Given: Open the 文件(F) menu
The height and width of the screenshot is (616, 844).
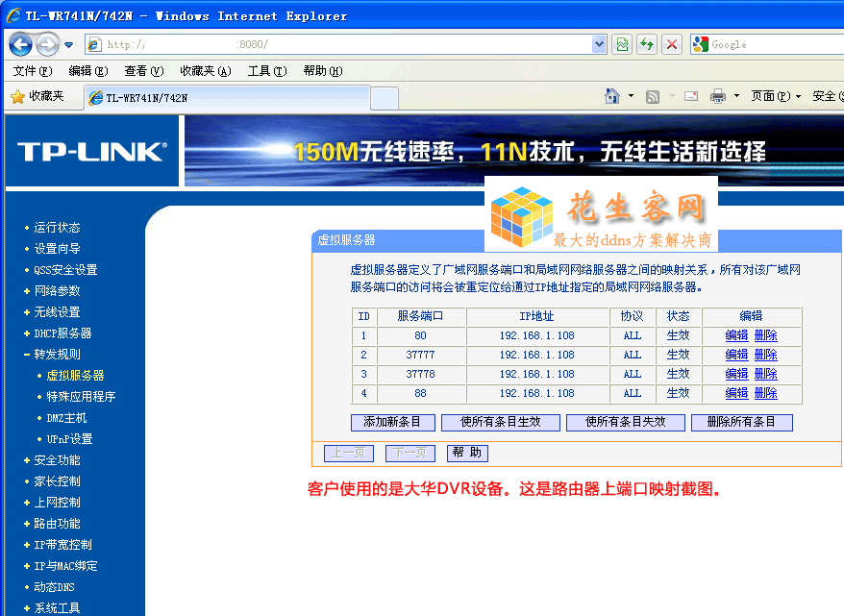Looking at the screenshot, I should 33,71.
